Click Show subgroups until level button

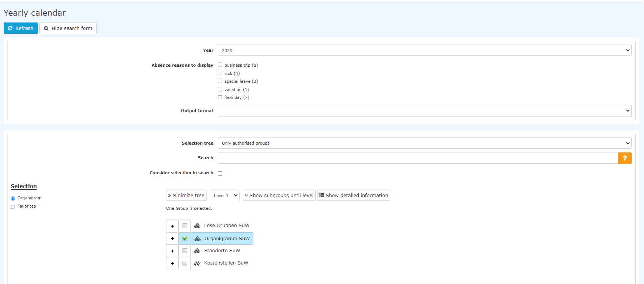point(279,195)
